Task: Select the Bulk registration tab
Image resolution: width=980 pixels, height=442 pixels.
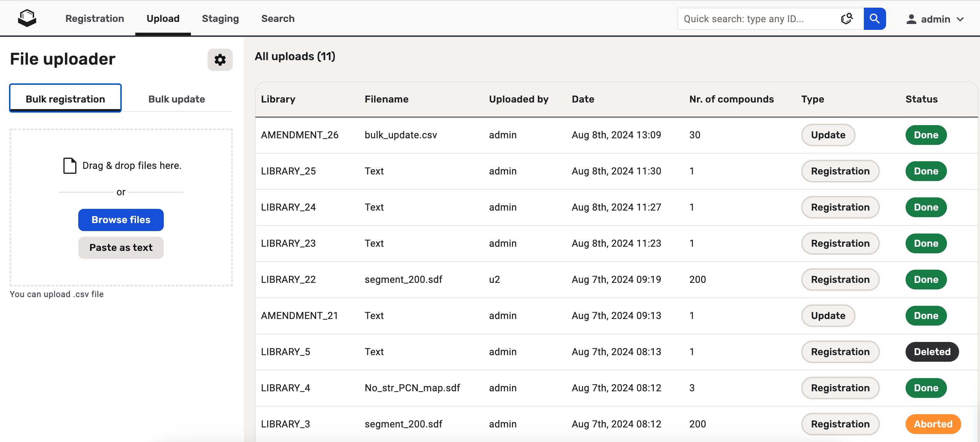Action: 65,99
